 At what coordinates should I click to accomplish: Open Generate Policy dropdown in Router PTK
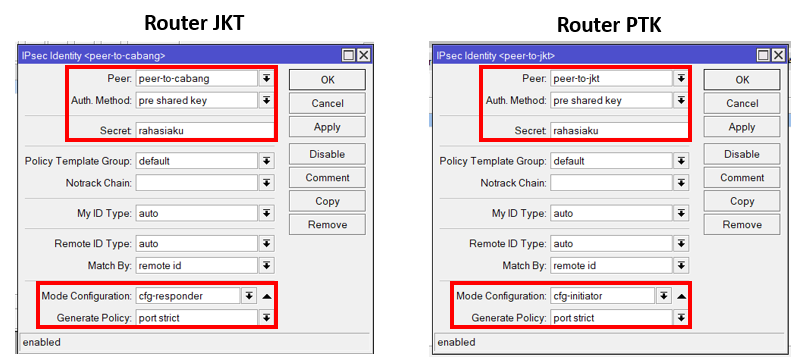681,318
